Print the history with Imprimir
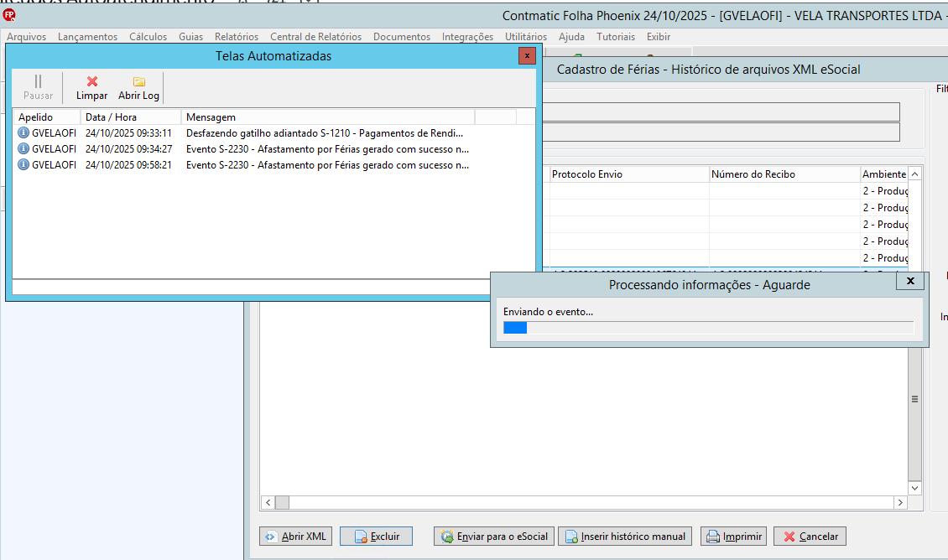Viewport: 948px width, 560px height. click(733, 537)
